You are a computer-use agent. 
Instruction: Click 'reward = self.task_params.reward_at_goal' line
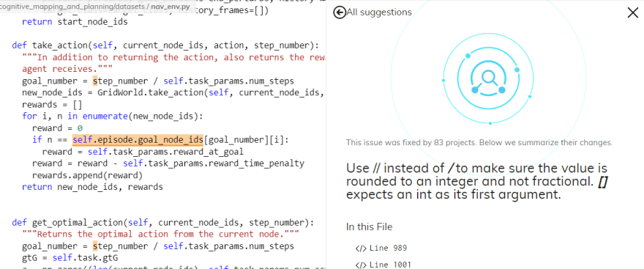coord(143,152)
